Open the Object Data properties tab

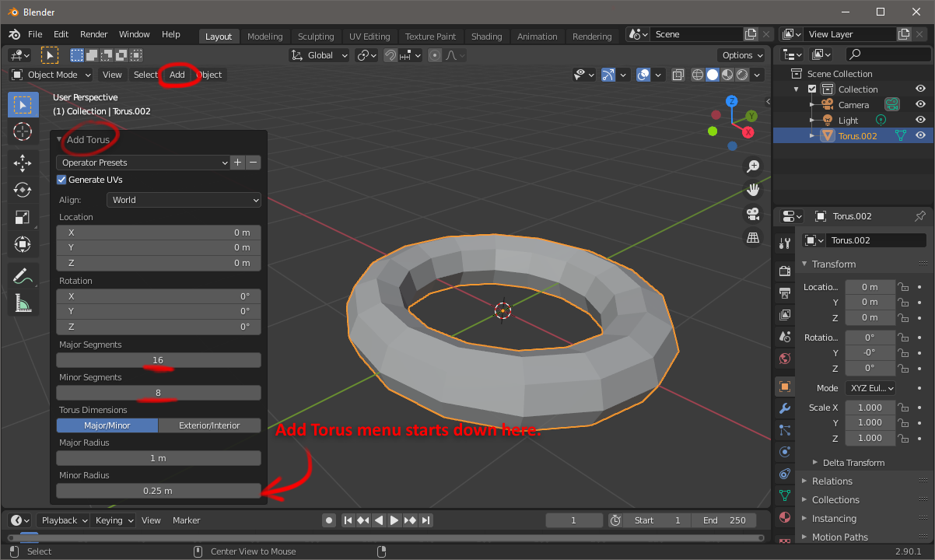[x=784, y=495]
